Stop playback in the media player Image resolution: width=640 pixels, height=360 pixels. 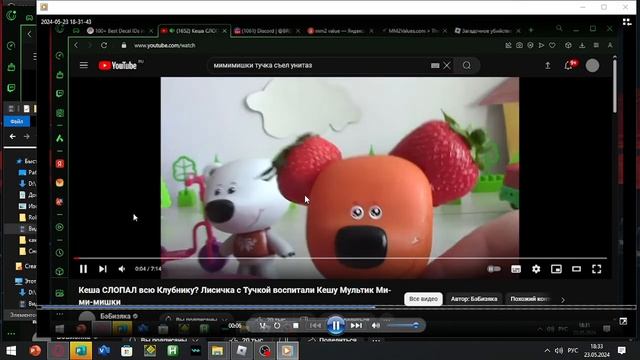[296, 325]
